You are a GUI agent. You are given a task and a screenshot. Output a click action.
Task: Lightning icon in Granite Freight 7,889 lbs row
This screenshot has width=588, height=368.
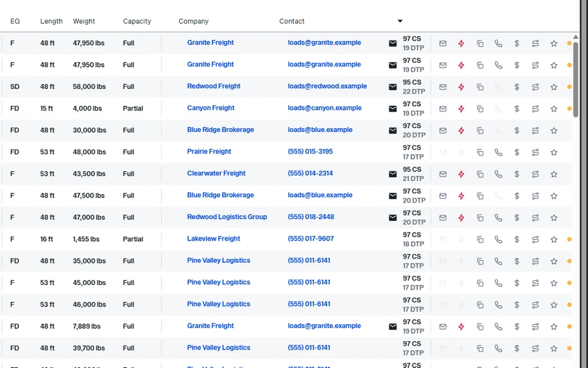click(461, 326)
